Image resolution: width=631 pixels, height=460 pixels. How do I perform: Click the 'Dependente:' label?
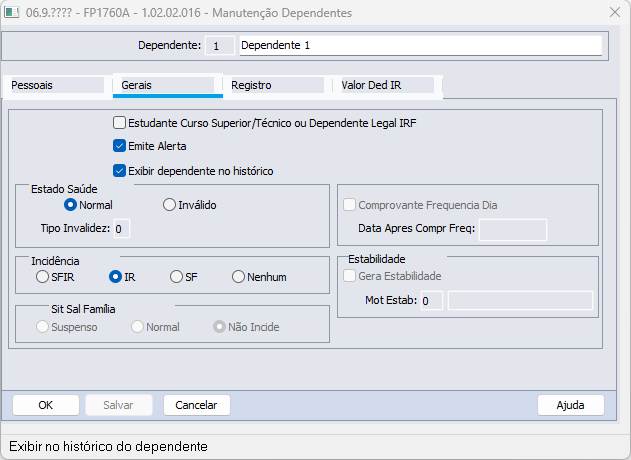point(169,45)
